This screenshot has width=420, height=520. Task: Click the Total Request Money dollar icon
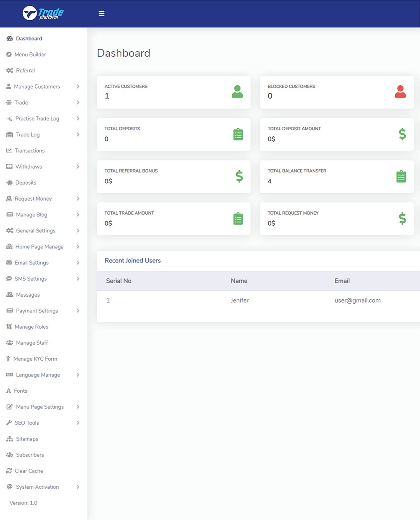pyautogui.click(x=402, y=219)
